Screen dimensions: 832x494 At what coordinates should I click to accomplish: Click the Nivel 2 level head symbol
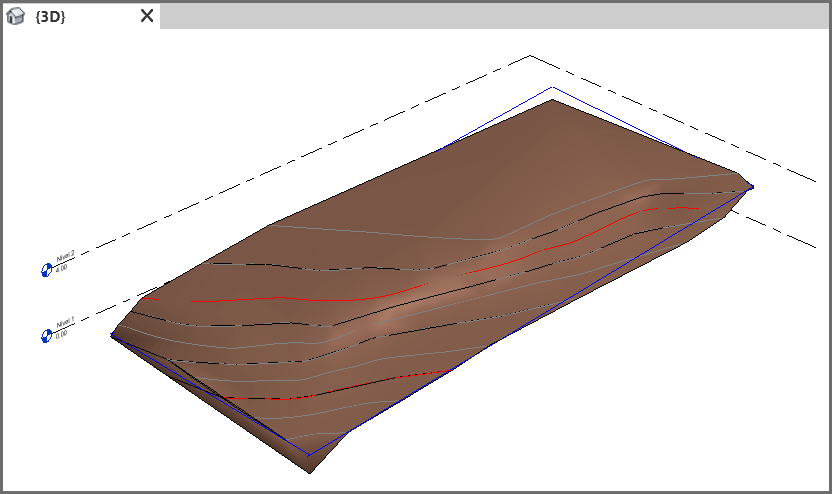point(45,270)
